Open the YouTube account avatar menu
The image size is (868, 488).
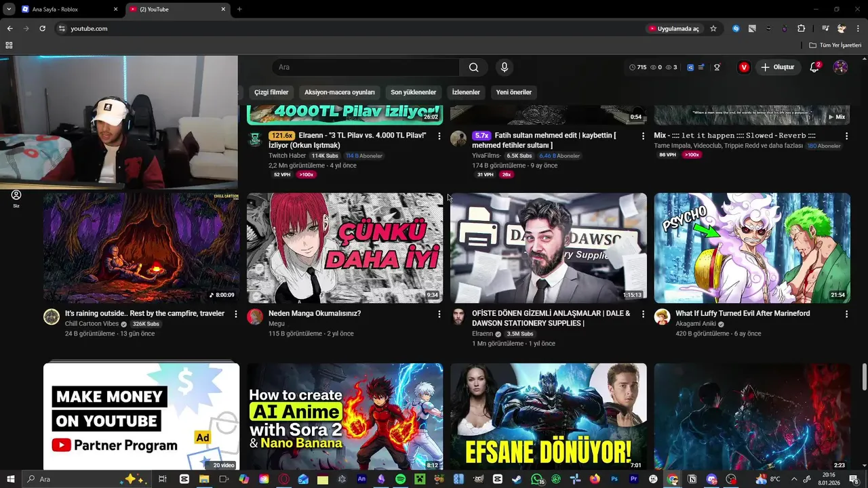coord(840,67)
